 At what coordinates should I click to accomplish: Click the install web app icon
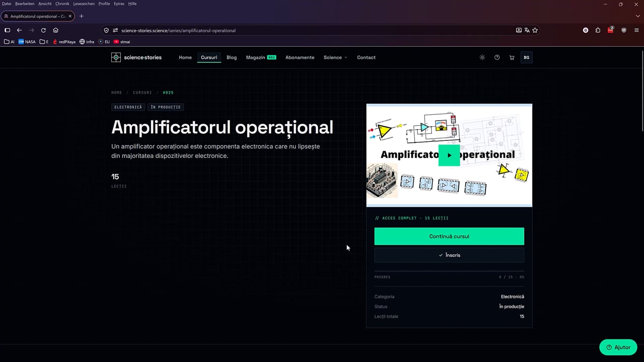[519, 30]
